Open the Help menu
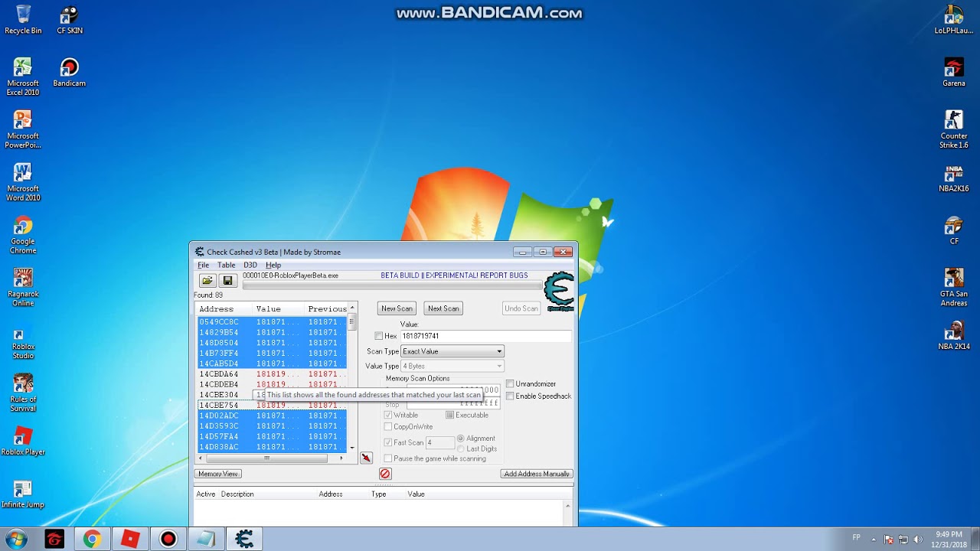Screen dimensions: 980x551 point(273,265)
